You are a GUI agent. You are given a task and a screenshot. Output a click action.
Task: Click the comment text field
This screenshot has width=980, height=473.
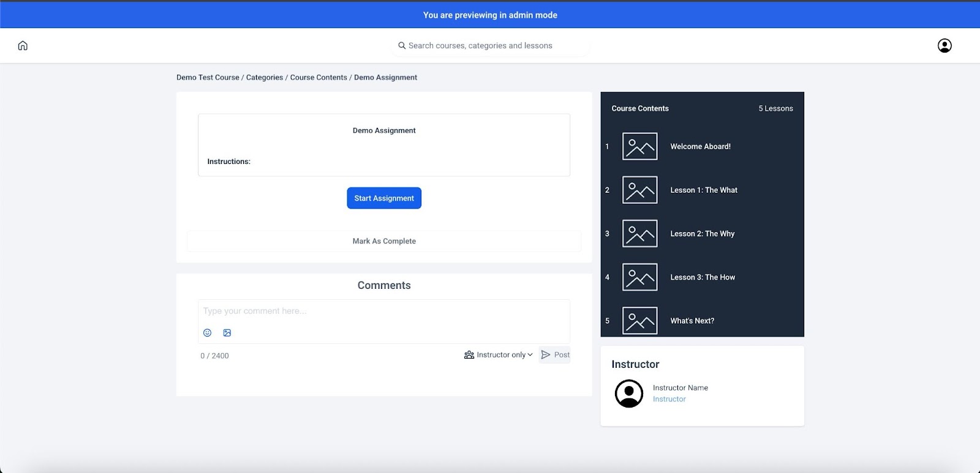pos(383,311)
